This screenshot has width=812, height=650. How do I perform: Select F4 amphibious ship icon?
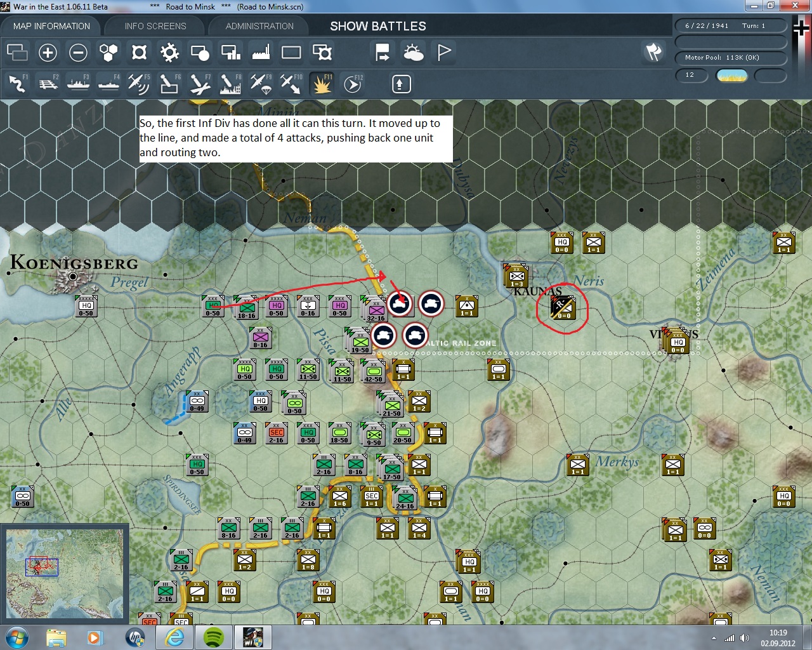(108, 84)
